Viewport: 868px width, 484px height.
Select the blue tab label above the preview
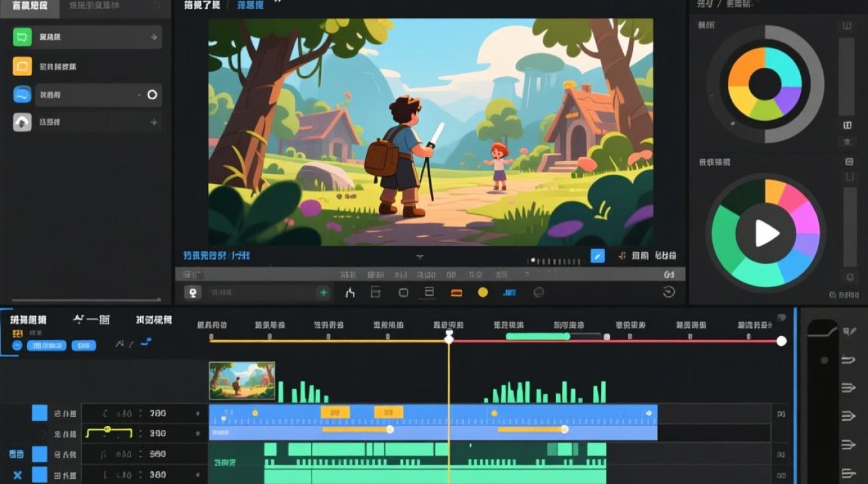pos(251,5)
